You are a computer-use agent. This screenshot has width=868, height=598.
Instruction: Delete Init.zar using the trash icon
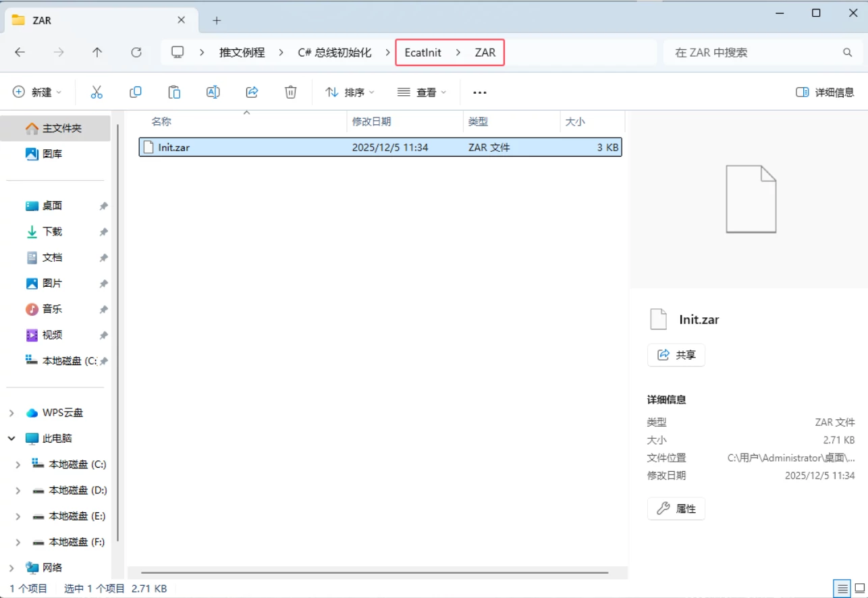290,92
